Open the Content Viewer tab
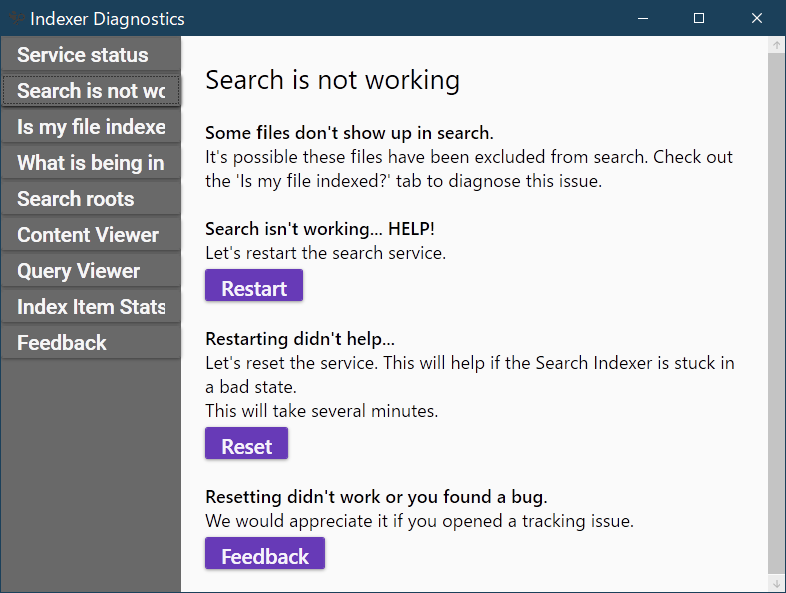The height and width of the screenshot is (593, 786). (x=90, y=235)
